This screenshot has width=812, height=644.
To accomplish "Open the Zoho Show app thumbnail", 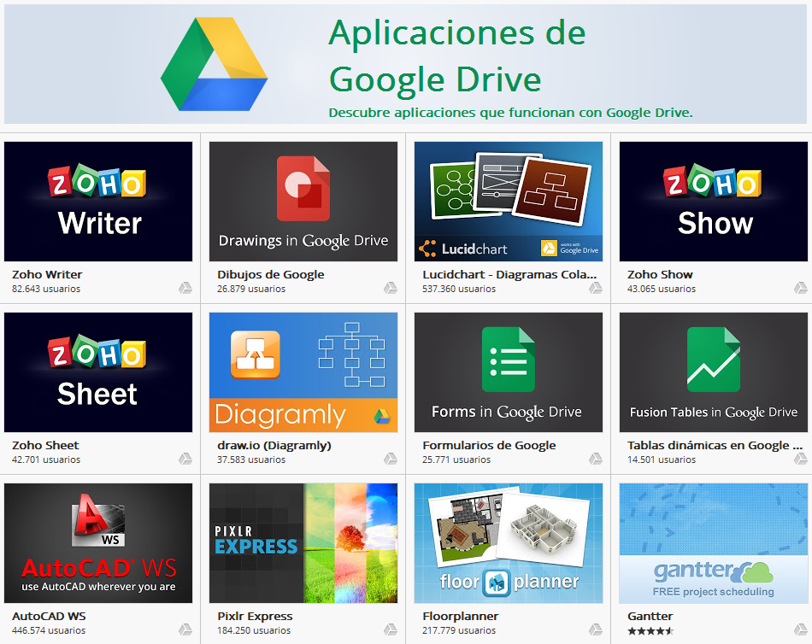I will coord(714,202).
